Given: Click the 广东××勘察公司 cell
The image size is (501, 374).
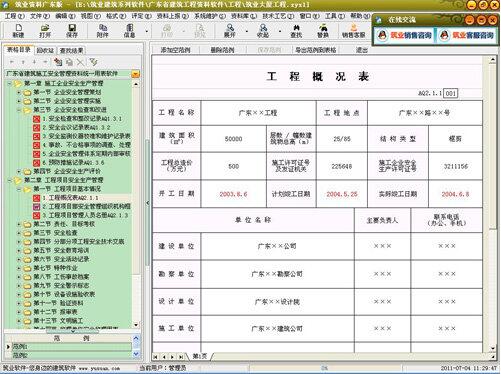Looking at the screenshot, I should tap(277, 274).
